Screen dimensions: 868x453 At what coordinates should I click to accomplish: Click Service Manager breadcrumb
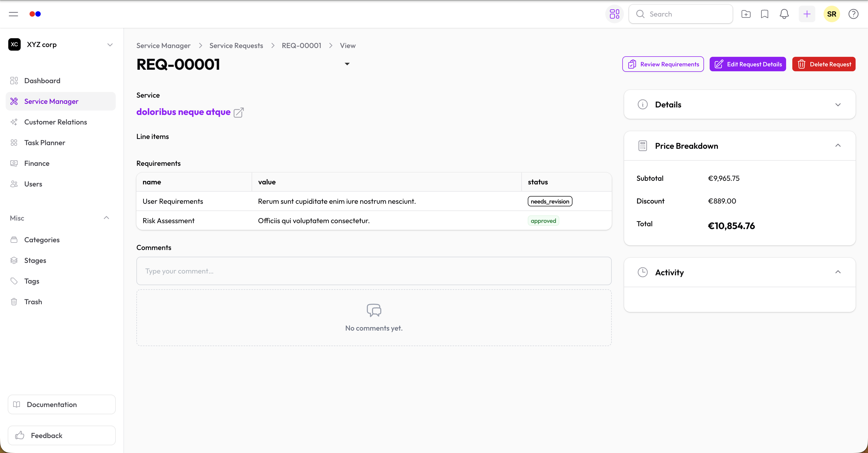pos(164,45)
